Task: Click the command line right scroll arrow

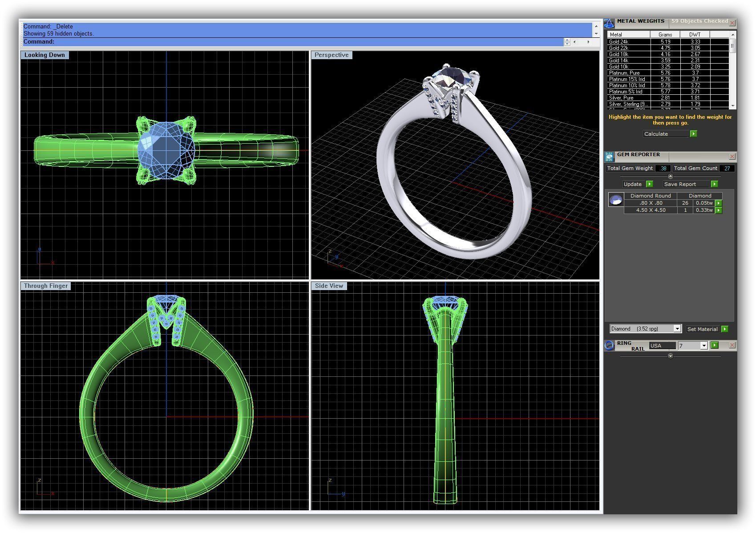Action: point(588,42)
